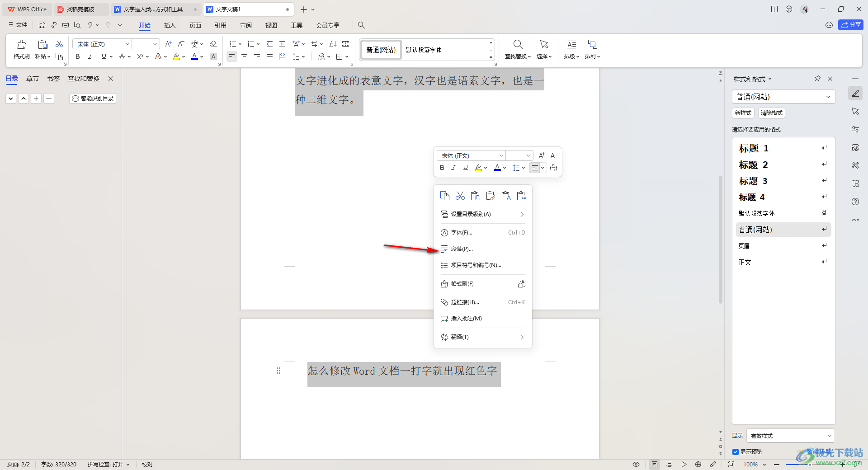Click the ribbon highlight color swatch
The height and width of the screenshot is (470, 868).
[176, 57]
